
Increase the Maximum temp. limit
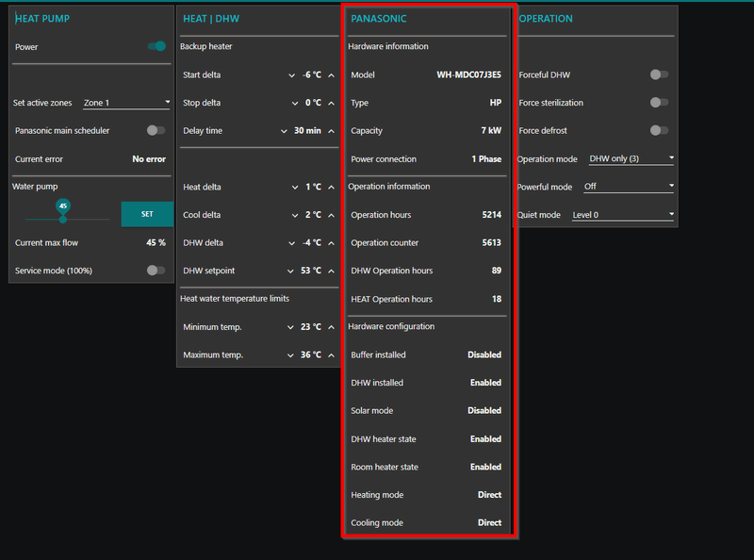click(x=332, y=355)
